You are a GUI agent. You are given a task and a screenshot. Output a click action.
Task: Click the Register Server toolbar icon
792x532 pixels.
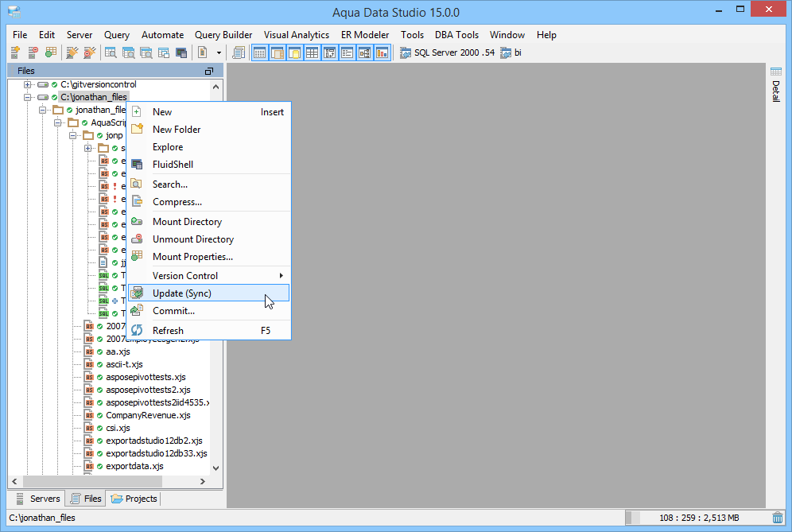[x=15, y=52]
